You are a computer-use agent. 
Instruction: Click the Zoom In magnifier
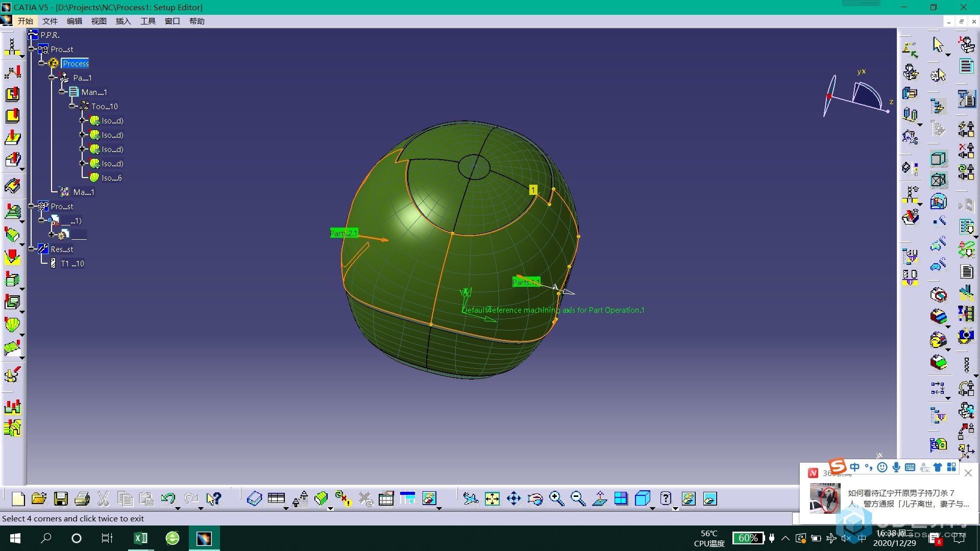[x=557, y=498]
